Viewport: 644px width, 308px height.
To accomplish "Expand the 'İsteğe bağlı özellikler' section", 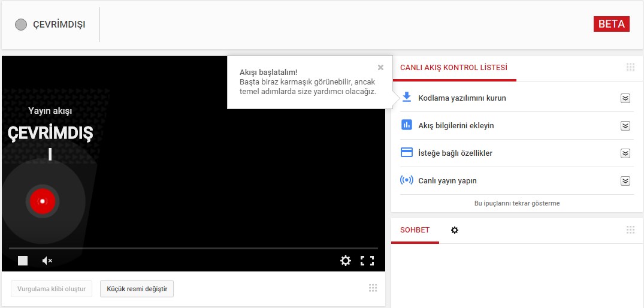I will 625,153.
